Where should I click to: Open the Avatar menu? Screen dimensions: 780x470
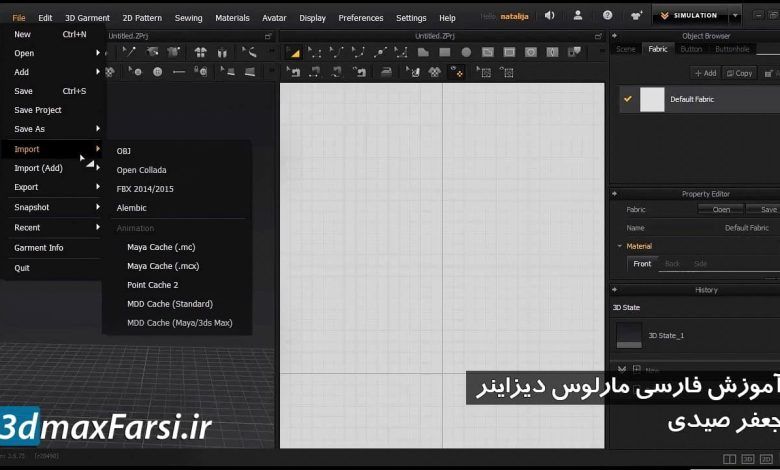click(274, 18)
